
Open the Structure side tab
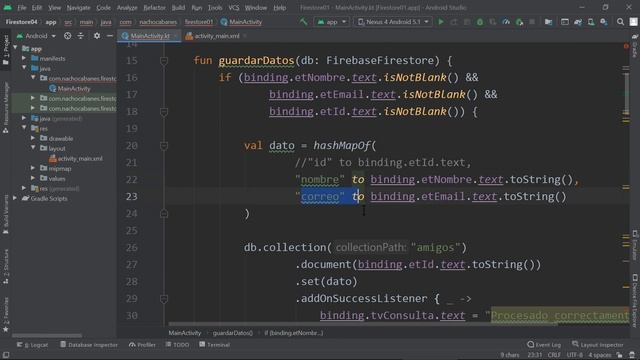(x=6, y=267)
